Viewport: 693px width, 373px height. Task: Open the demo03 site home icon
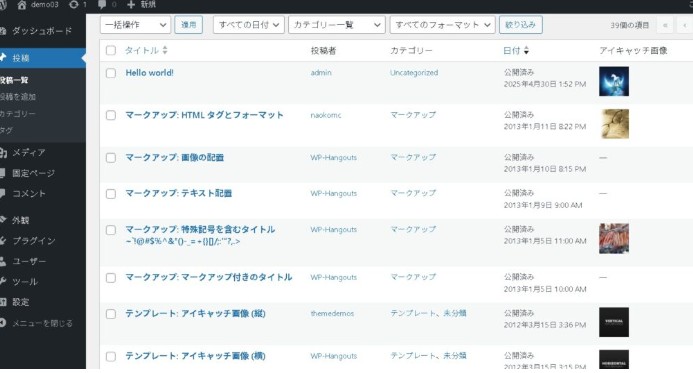point(21,5)
